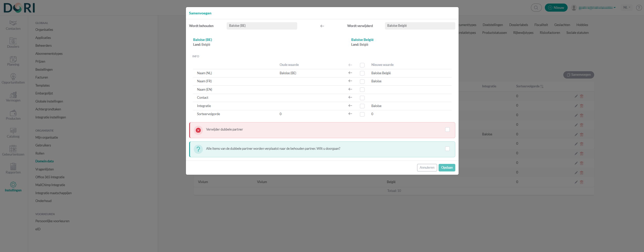Viewport: 644px width, 252px height.
Task: Select Organisaties in the settings menu
Action: point(44,30)
